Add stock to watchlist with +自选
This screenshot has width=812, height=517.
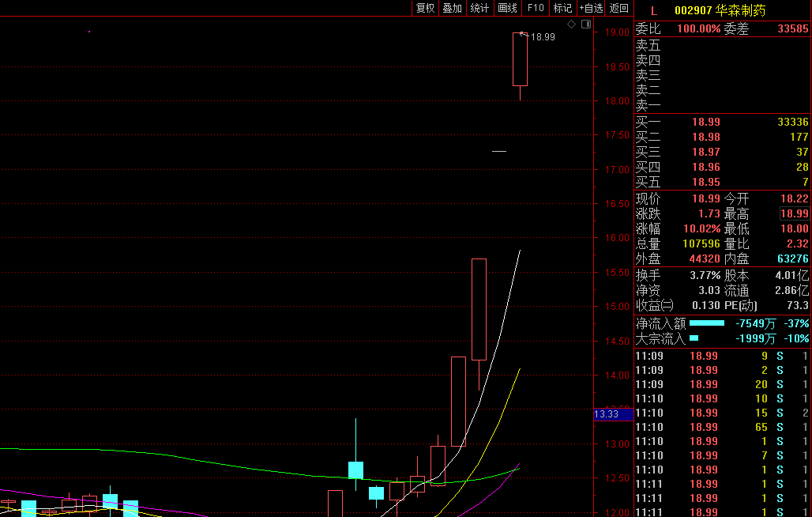coord(591,8)
